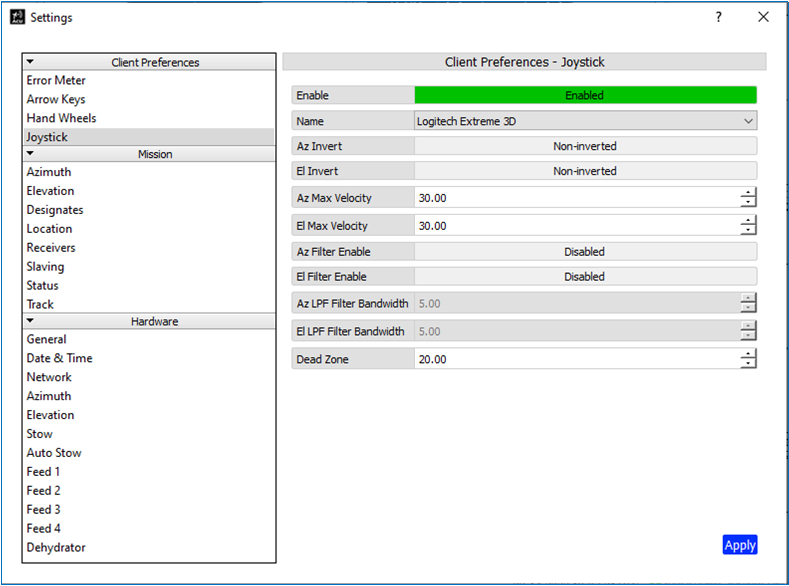Collapse the Hardware section header
The height and width of the screenshot is (586, 789).
point(30,321)
